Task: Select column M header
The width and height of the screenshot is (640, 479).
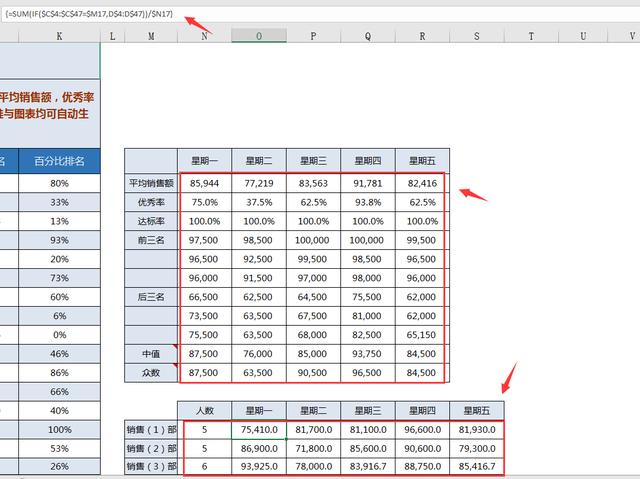Action: 151,36
